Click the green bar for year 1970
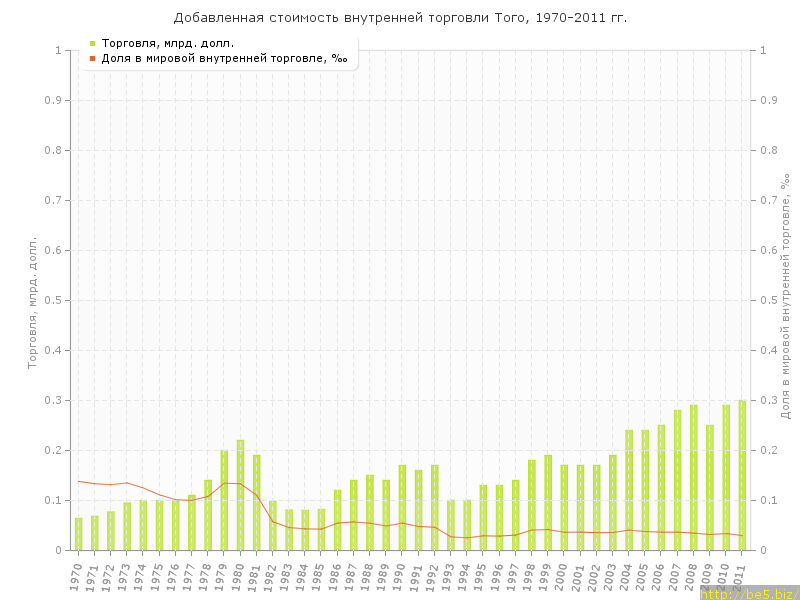This screenshot has height=600, width=800. point(78,534)
